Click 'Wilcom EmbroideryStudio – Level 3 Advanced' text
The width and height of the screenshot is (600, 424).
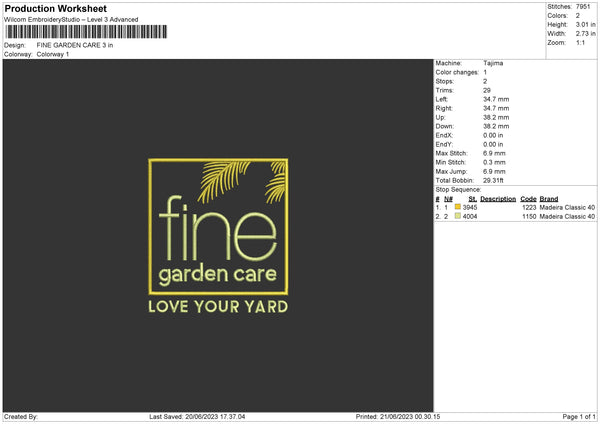coord(71,20)
